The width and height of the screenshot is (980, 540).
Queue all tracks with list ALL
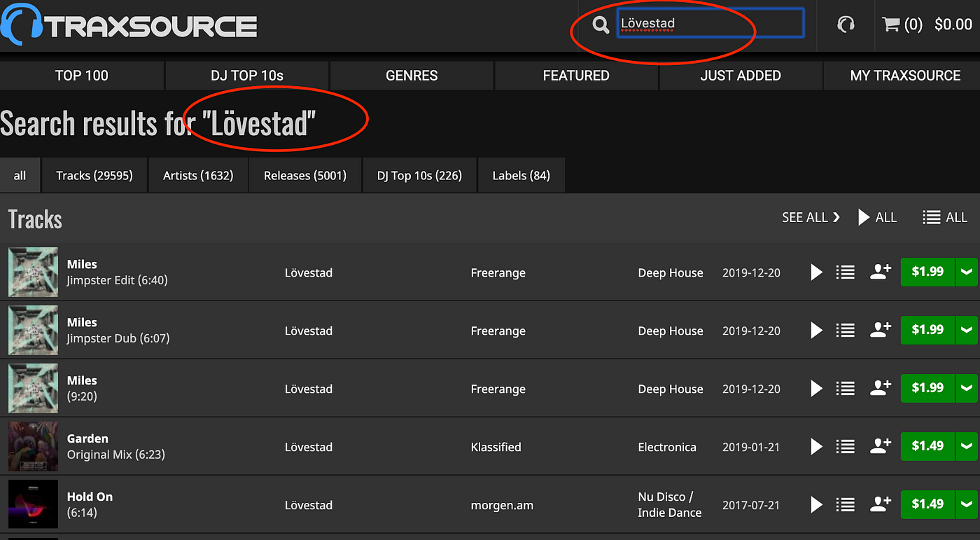(945, 217)
